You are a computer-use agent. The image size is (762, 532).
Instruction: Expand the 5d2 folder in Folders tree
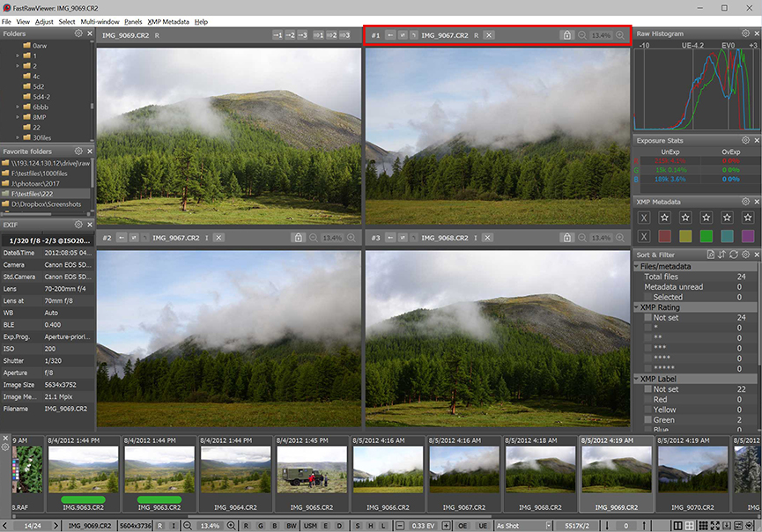point(18,86)
